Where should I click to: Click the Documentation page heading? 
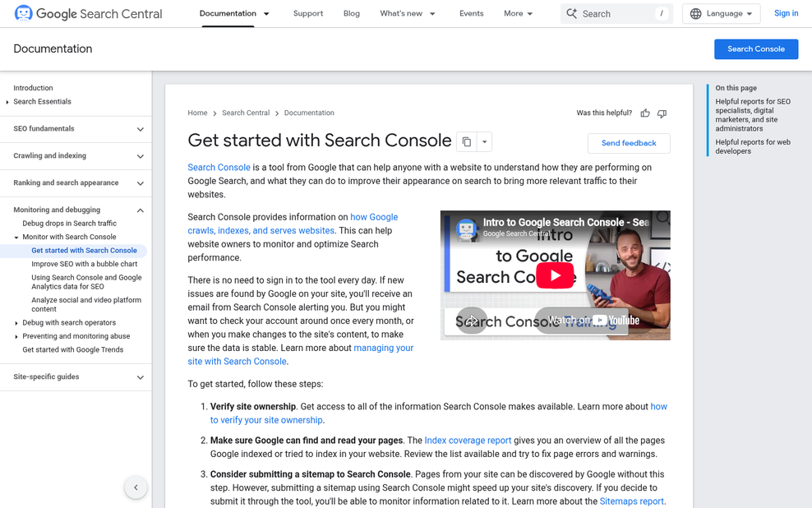pyautogui.click(x=53, y=49)
